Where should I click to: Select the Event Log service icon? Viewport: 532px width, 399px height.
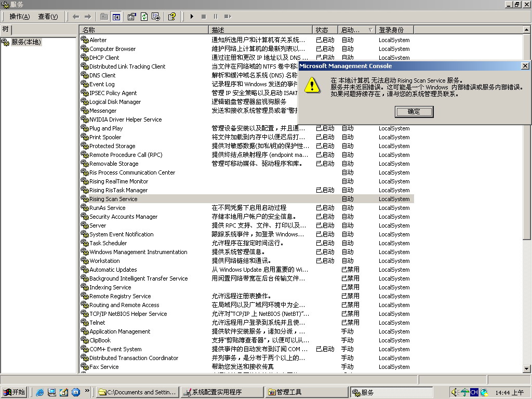[x=85, y=84]
